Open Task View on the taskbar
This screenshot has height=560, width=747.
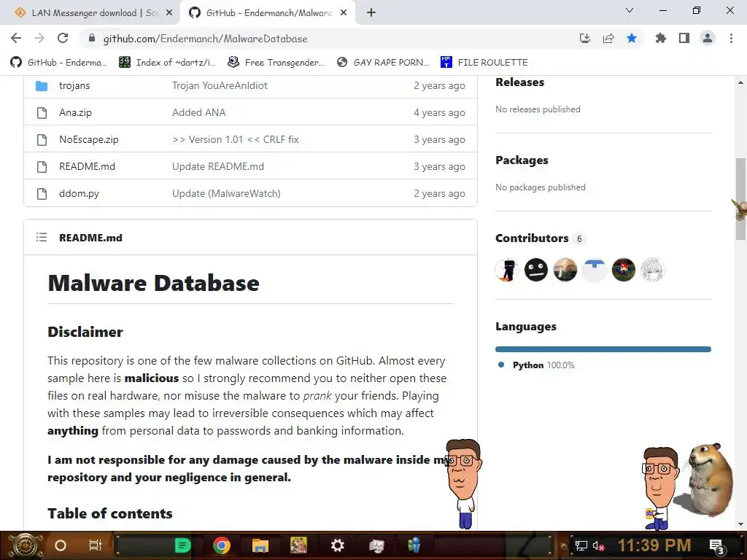click(96, 545)
